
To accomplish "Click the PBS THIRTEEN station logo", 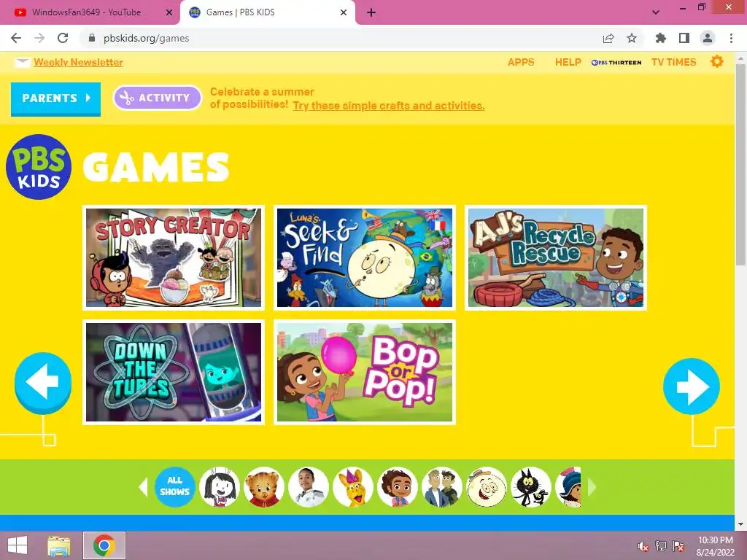I will click(x=616, y=63).
